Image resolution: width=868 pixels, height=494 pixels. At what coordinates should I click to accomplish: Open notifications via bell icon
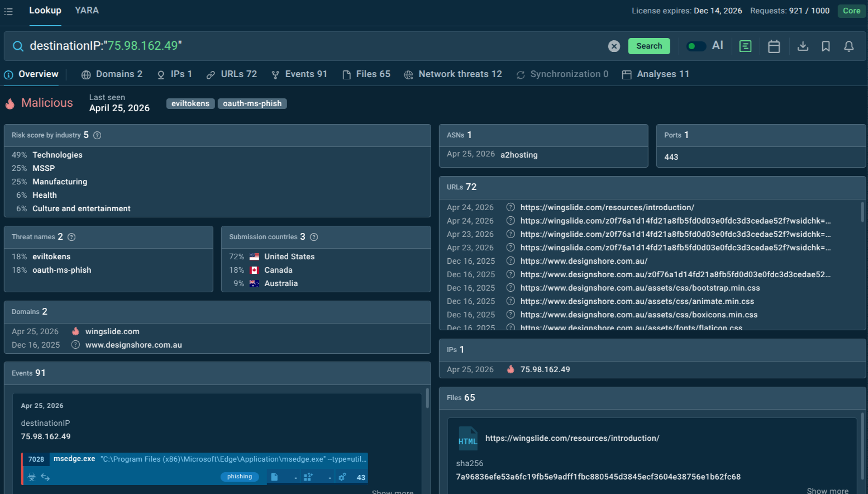[849, 46]
